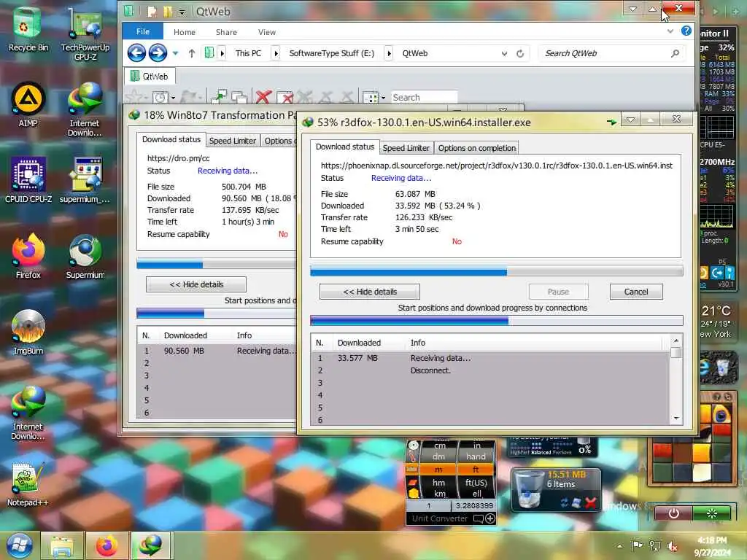Image resolution: width=747 pixels, height=560 pixels.
Task: Click the toolbar Search field
Action: coord(424,97)
